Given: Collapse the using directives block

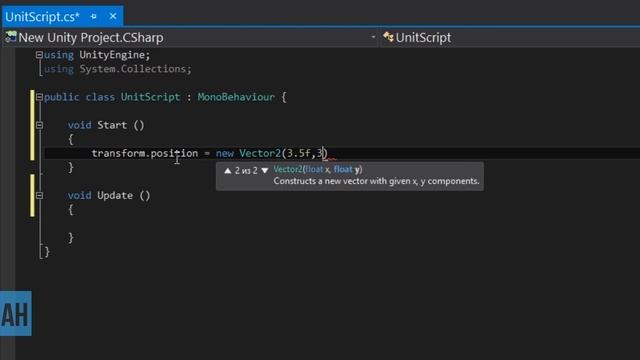Looking at the screenshot, I should 39,55.
